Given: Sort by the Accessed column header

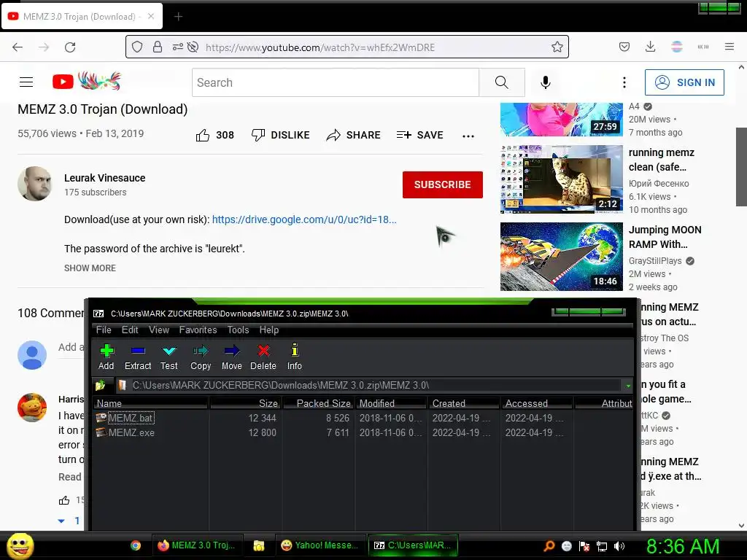Looking at the screenshot, I should pyautogui.click(x=537, y=403).
